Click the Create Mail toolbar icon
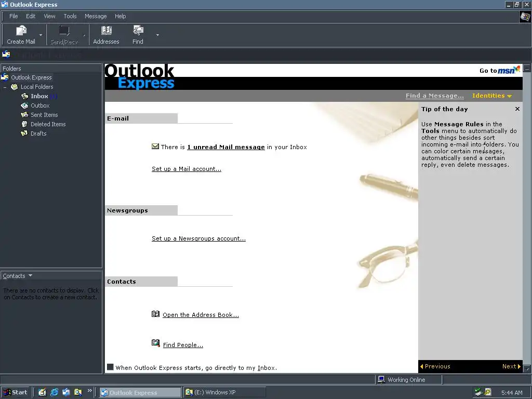The width and height of the screenshot is (532, 399). [21, 31]
